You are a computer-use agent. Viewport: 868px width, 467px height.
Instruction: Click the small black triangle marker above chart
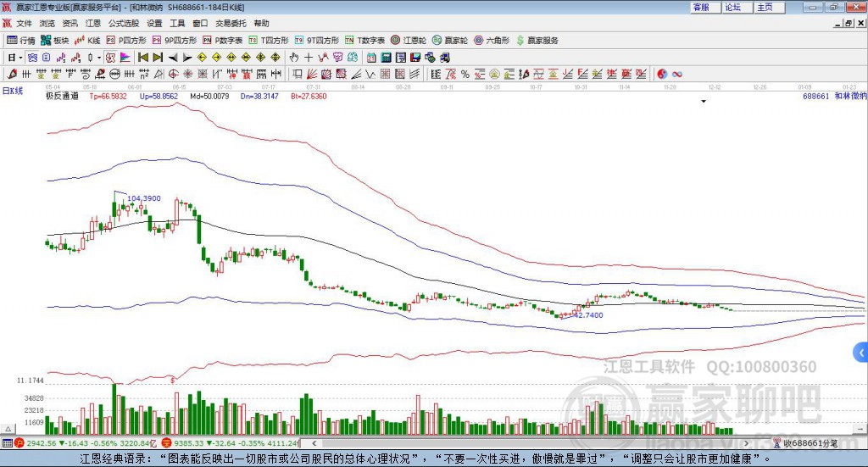coord(704,101)
